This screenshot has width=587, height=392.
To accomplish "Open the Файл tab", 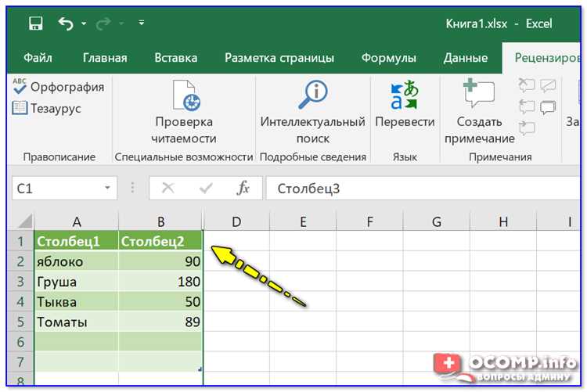I will tap(38, 58).
